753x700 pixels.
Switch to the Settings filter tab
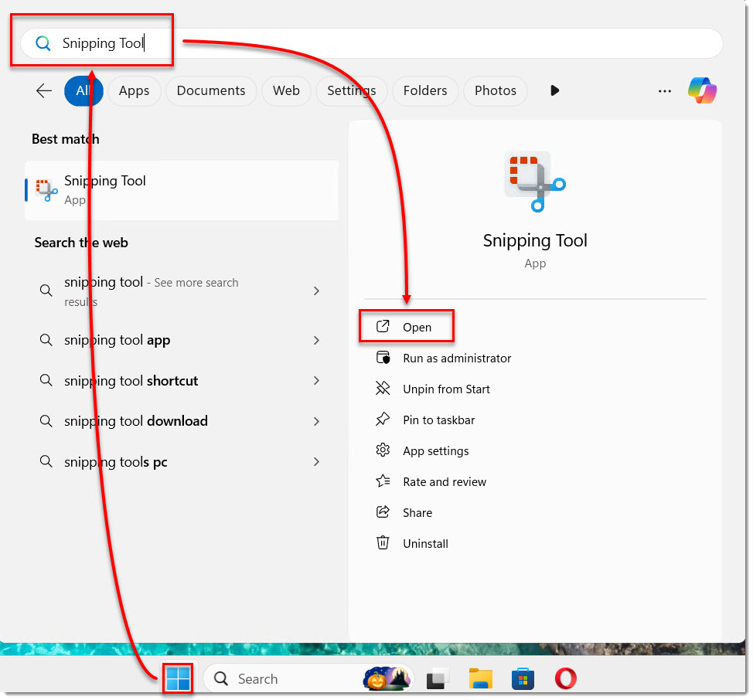point(352,90)
